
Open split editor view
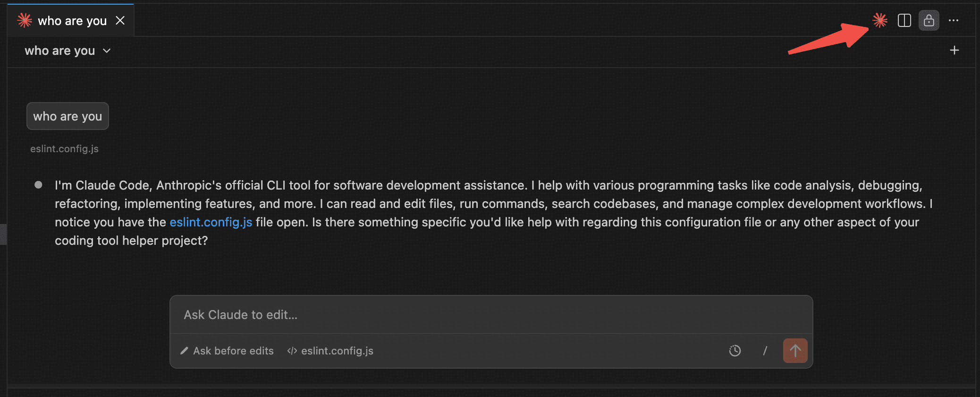(x=904, y=20)
